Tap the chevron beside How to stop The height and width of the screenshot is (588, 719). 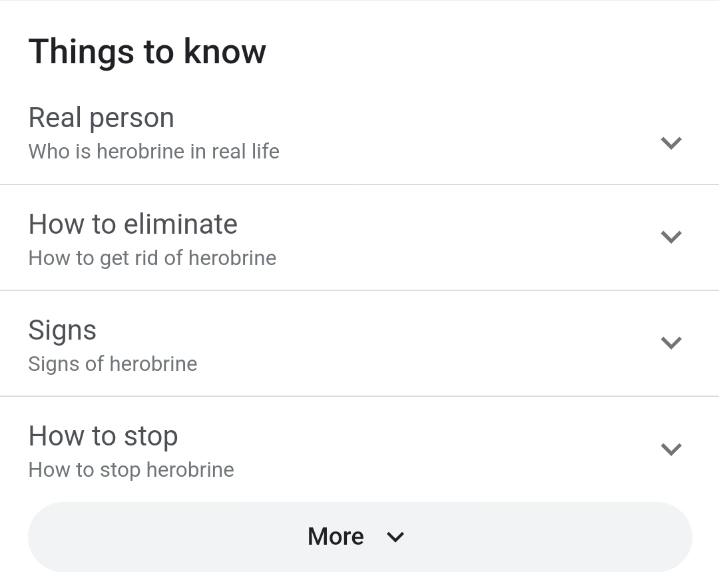[x=670, y=449]
